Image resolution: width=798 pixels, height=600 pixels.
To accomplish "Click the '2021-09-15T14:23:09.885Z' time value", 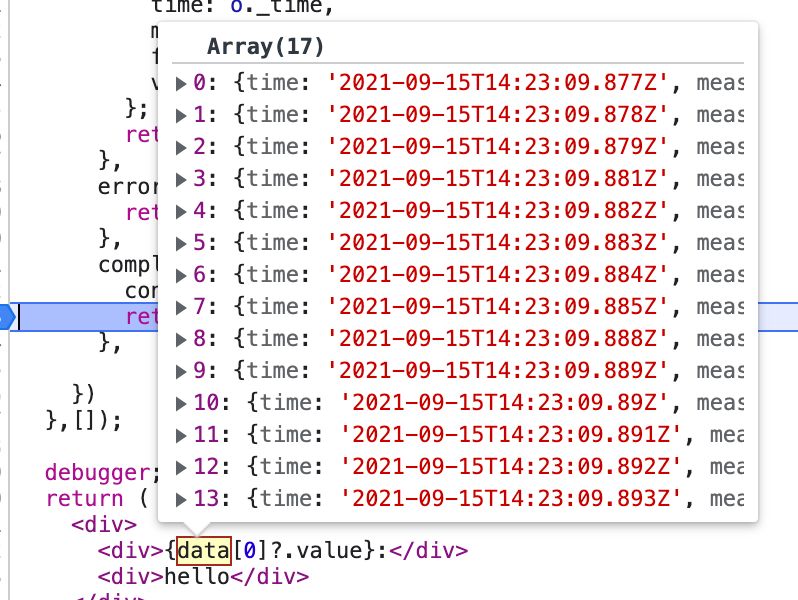I will tap(498, 306).
